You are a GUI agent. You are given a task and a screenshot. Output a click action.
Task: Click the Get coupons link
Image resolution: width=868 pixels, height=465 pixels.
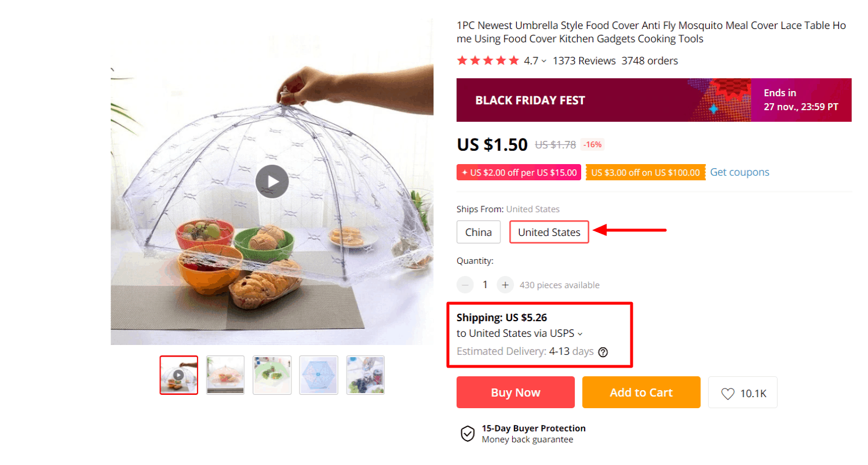(x=739, y=172)
